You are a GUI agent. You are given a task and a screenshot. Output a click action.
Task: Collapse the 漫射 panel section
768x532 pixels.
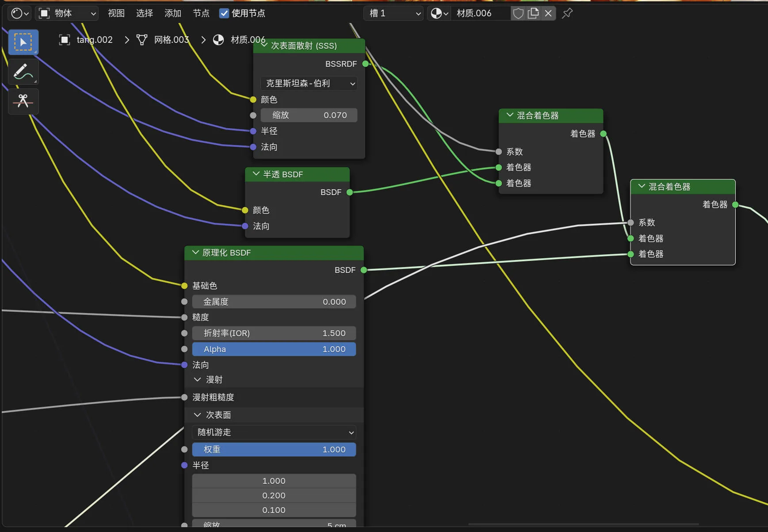click(x=197, y=379)
